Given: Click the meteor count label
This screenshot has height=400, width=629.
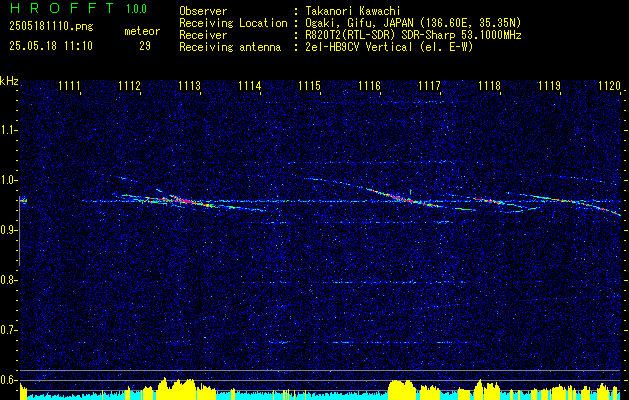Looking at the screenshot, I should click(x=142, y=31).
